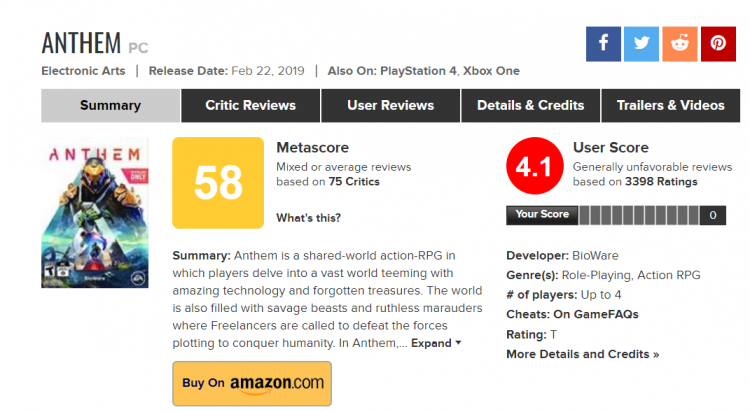The width and height of the screenshot is (750, 412).
Task: Pin page with Pinterest icon
Action: pyautogui.click(x=717, y=43)
